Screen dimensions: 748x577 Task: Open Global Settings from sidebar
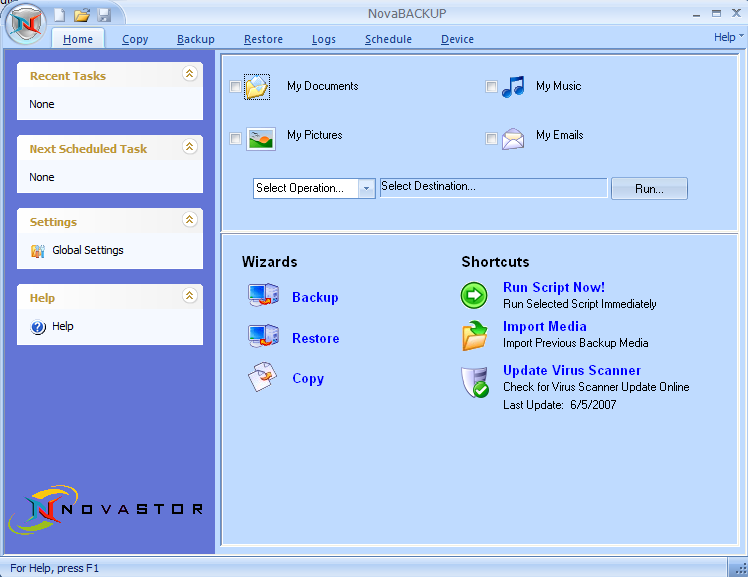[88, 250]
